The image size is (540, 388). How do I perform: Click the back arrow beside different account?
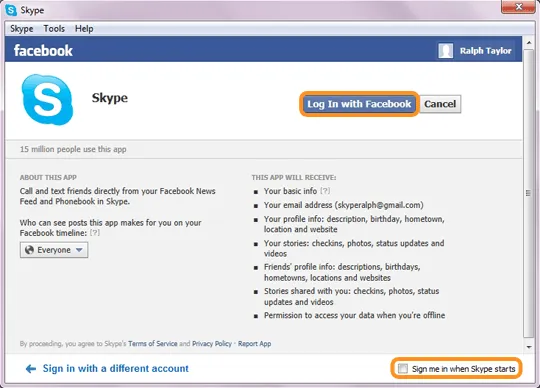[x=31, y=369]
